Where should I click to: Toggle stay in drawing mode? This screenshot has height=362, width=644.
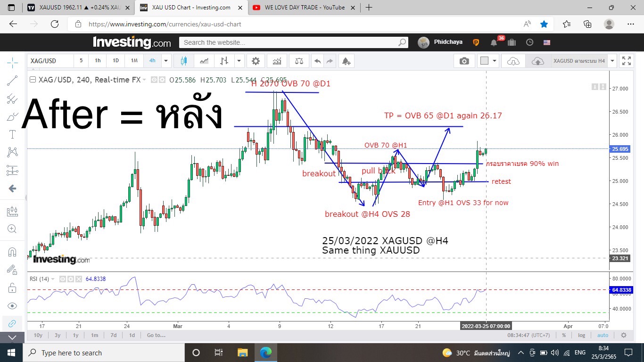pyautogui.click(x=12, y=270)
